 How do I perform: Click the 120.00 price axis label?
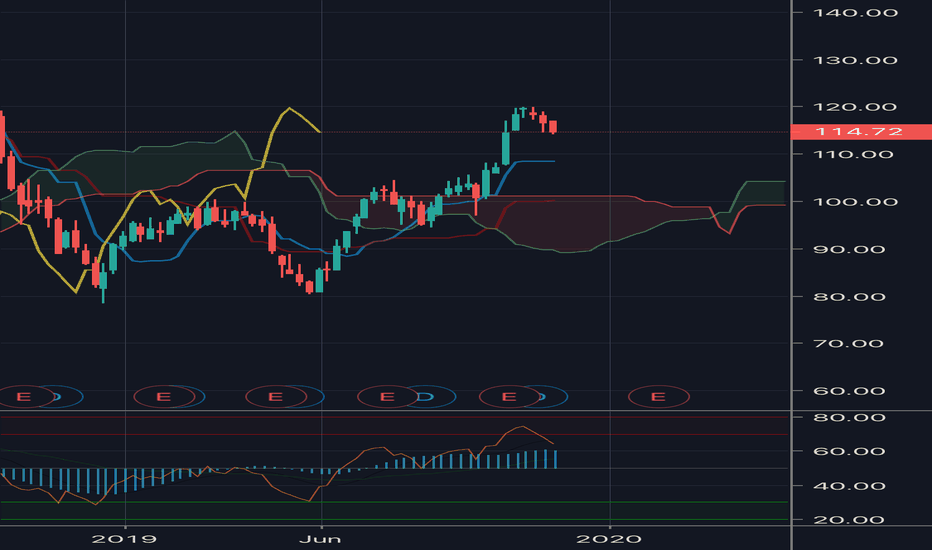[x=855, y=107]
